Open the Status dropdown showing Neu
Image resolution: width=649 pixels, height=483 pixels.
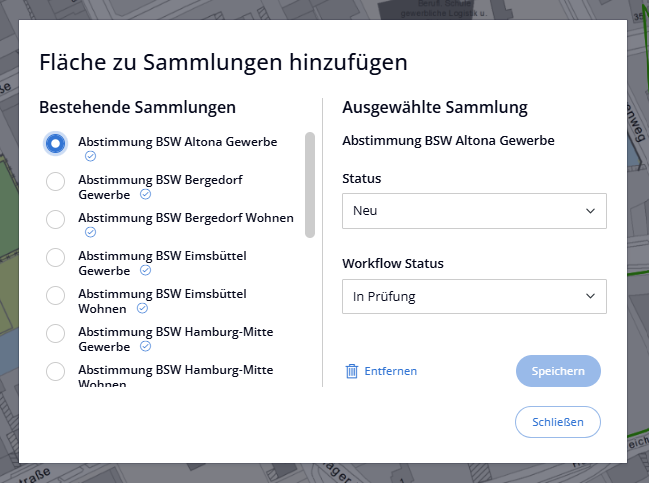click(473, 211)
